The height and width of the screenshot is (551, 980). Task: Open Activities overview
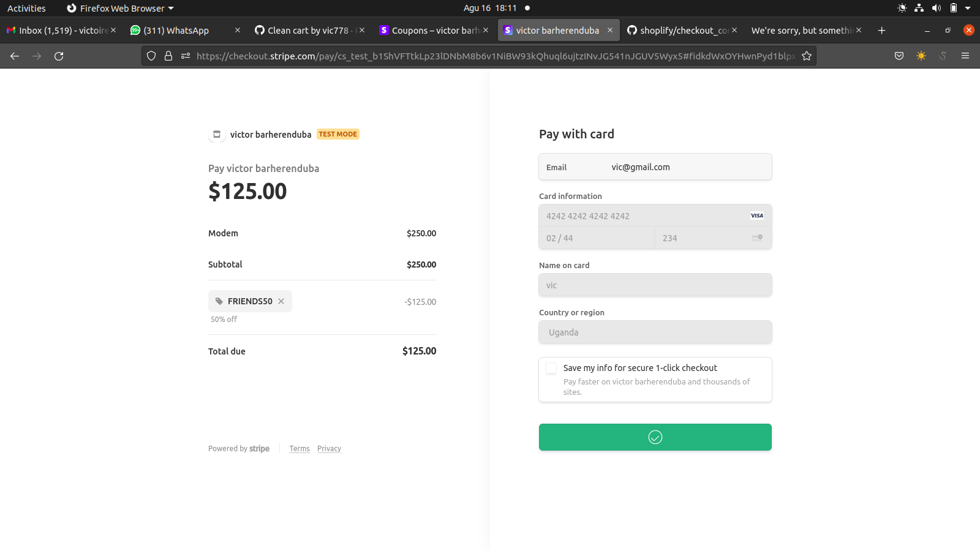click(26, 8)
